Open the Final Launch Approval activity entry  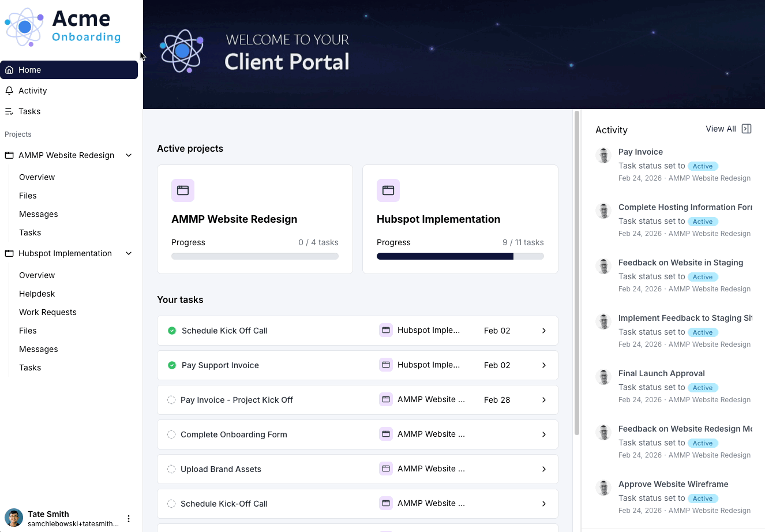pyautogui.click(x=662, y=373)
